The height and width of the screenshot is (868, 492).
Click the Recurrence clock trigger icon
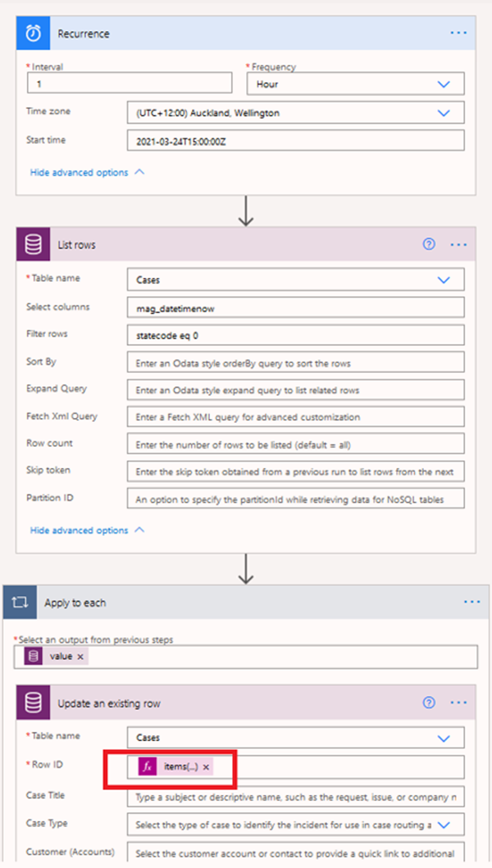point(34,34)
